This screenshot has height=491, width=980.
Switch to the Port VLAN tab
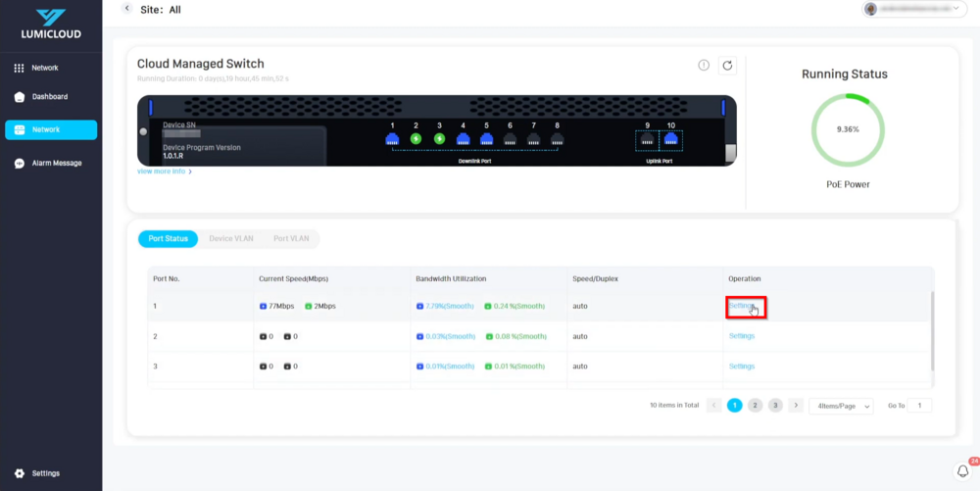(291, 238)
